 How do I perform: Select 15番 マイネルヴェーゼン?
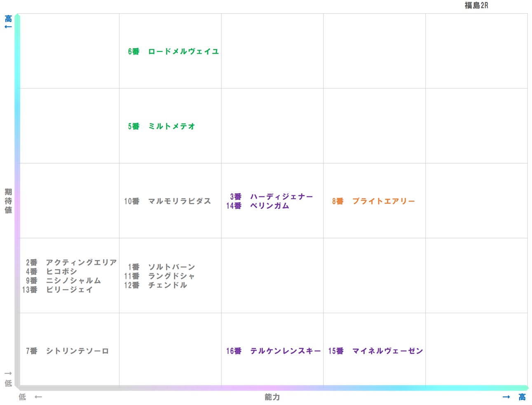point(375,351)
